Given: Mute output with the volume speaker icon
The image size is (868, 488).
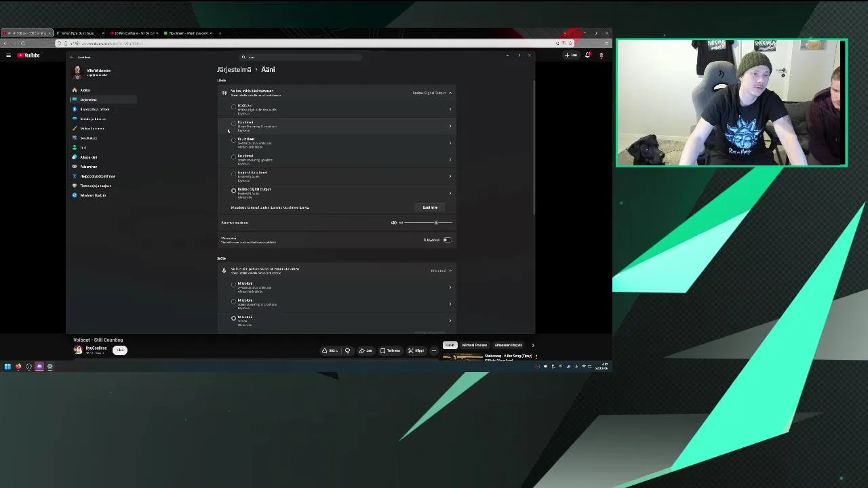Looking at the screenshot, I should click(393, 222).
